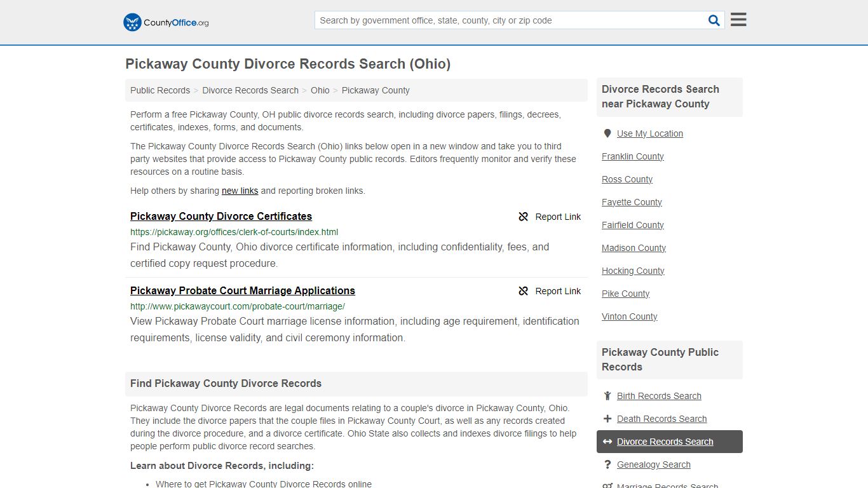Open Death Records Search
Image resolution: width=868 pixels, height=488 pixels.
click(x=661, y=419)
